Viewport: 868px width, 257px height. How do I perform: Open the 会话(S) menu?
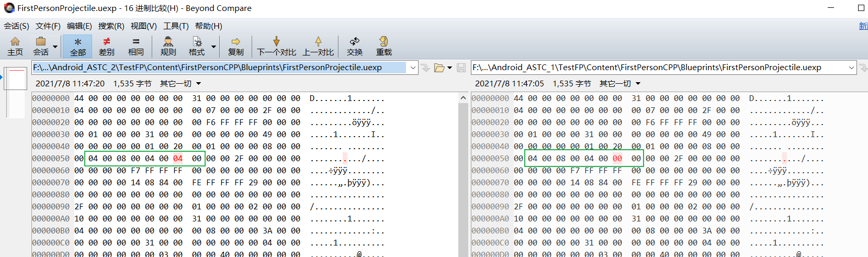pos(16,26)
